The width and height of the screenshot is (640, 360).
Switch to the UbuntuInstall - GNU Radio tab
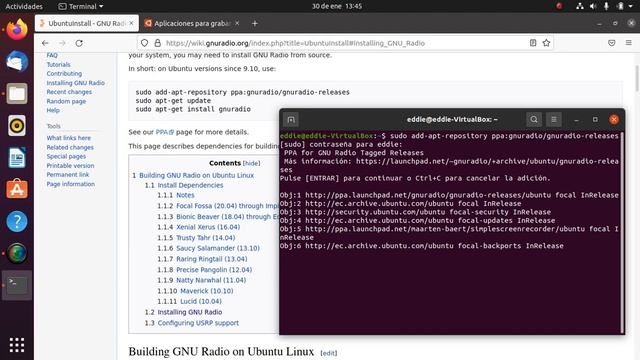tap(87, 23)
